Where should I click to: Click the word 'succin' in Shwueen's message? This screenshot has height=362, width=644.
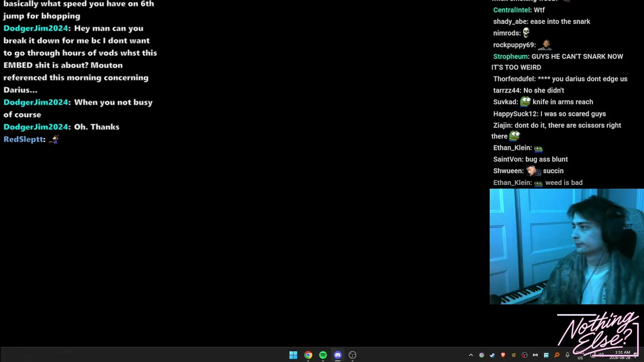click(553, 171)
